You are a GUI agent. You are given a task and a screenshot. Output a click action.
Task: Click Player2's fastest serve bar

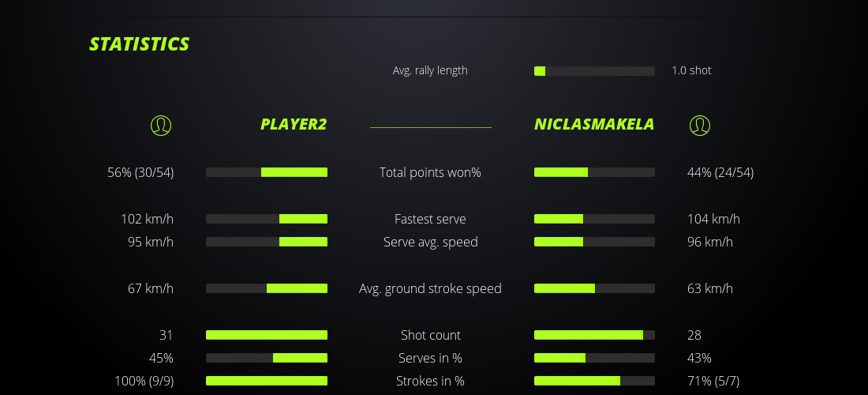(x=267, y=219)
